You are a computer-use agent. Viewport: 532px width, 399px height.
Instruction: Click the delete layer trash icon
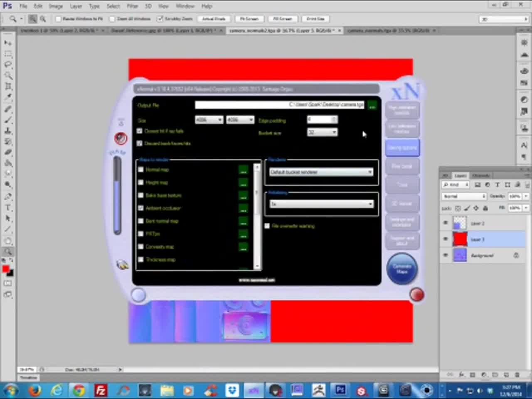pyautogui.click(x=517, y=374)
